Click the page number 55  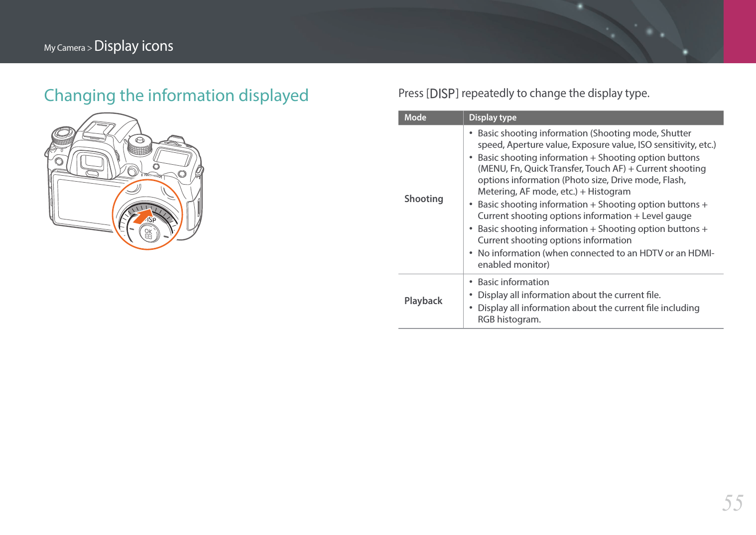click(733, 503)
